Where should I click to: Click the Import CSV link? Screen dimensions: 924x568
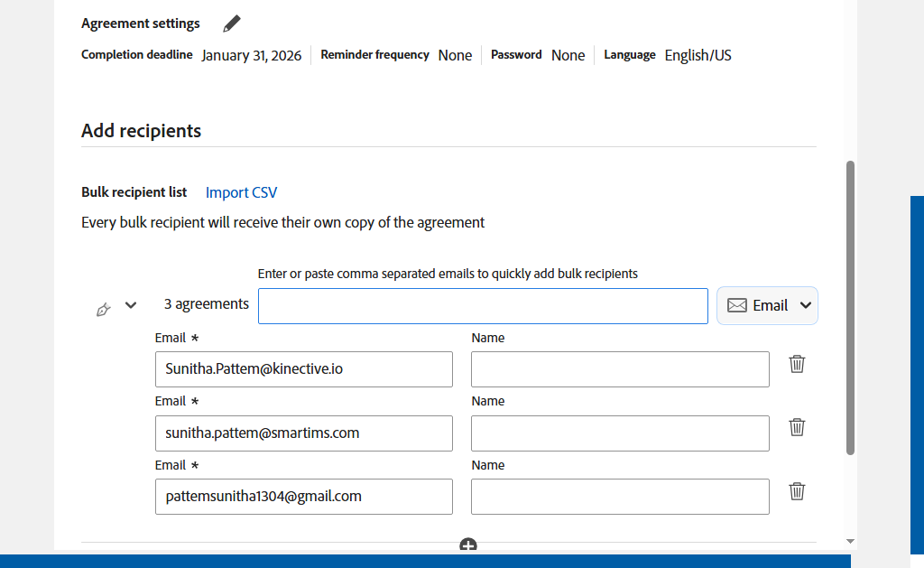(x=241, y=192)
